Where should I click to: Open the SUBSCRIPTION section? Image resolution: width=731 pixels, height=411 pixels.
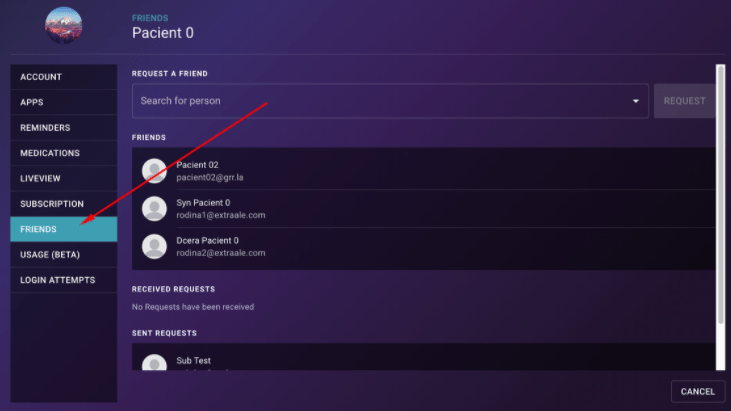(64, 204)
